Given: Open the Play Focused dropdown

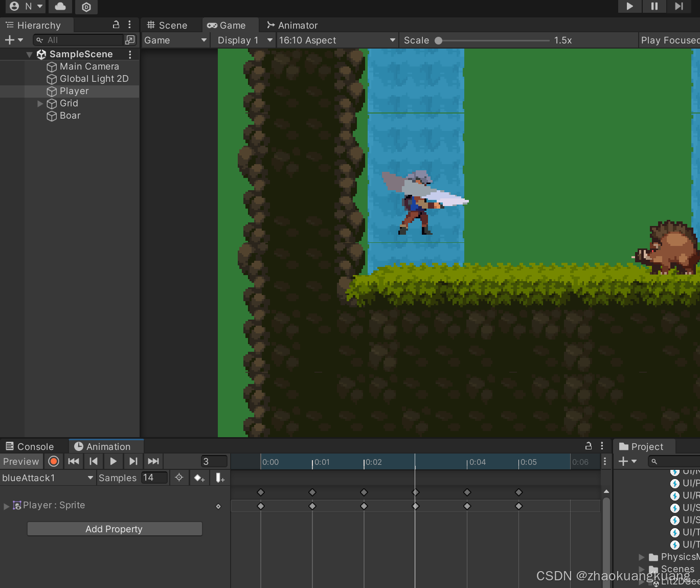Looking at the screenshot, I should [x=670, y=40].
